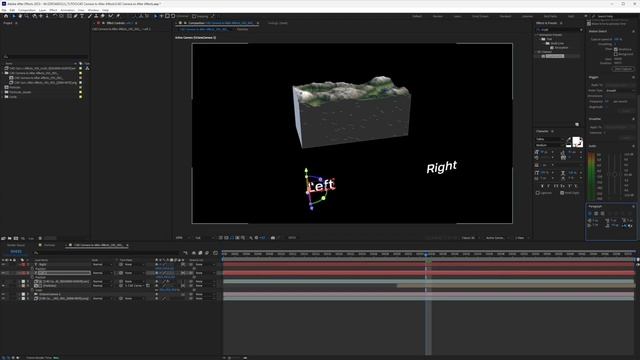Image resolution: width=640 pixels, height=360 pixels.
Task: Select the Selection (arrow) tool
Action: point(13,16)
